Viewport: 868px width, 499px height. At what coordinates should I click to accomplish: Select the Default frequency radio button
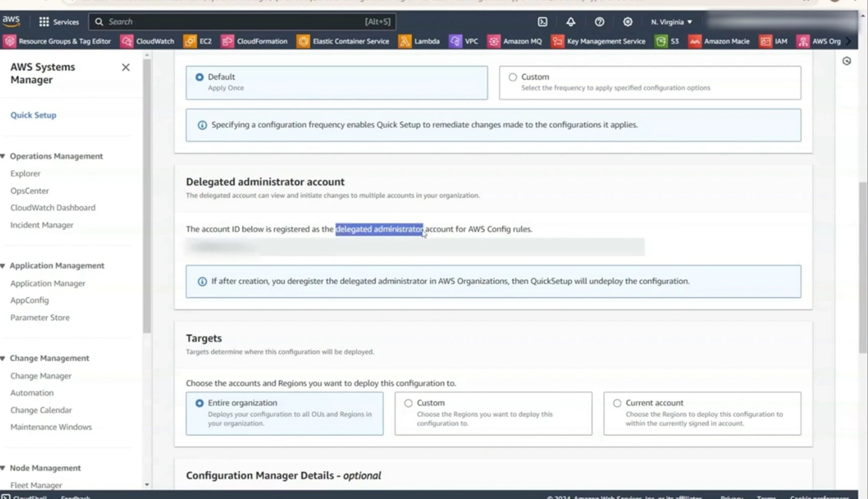click(x=200, y=77)
